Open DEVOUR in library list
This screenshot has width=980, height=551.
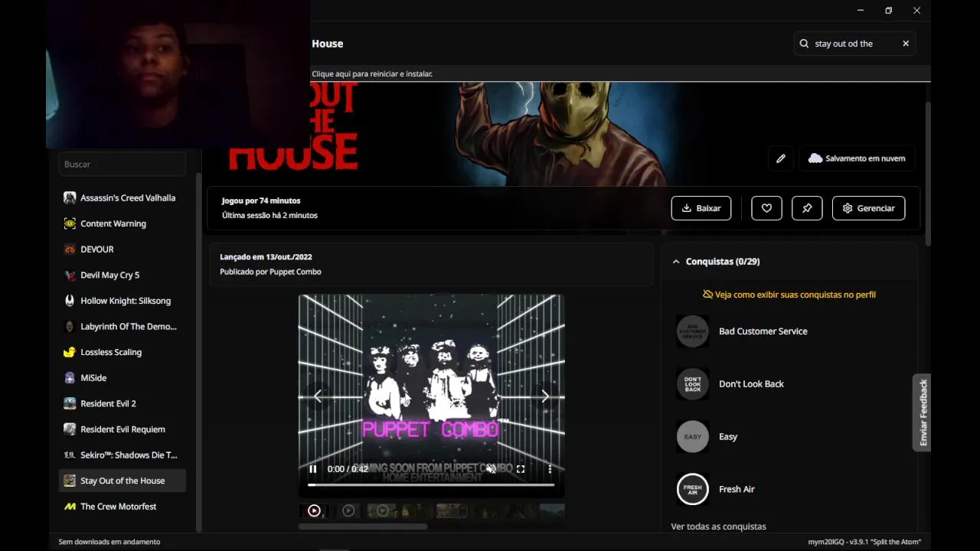point(122,249)
